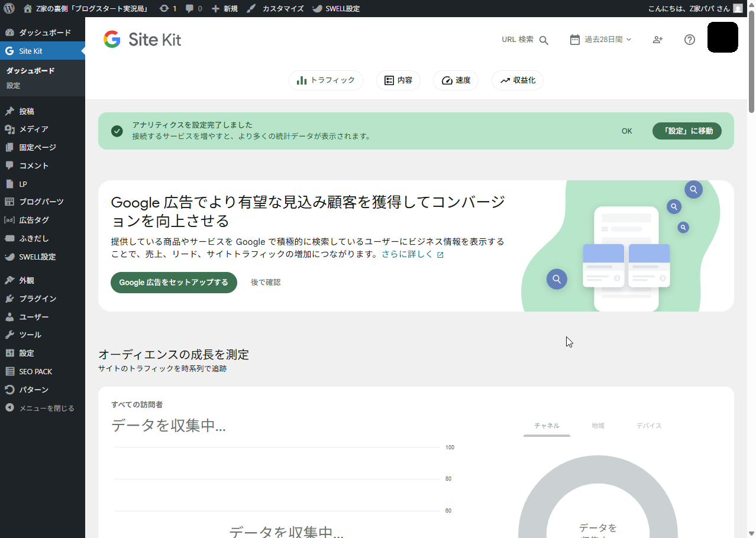The width and height of the screenshot is (756, 538).
Task: Jump to 速度 section
Action: (x=455, y=80)
